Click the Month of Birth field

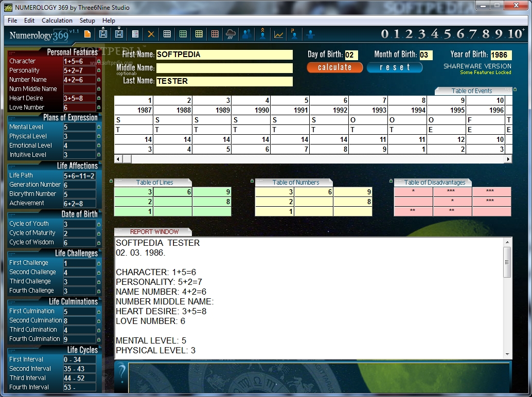pyautogui.click(x=426, y=55)
